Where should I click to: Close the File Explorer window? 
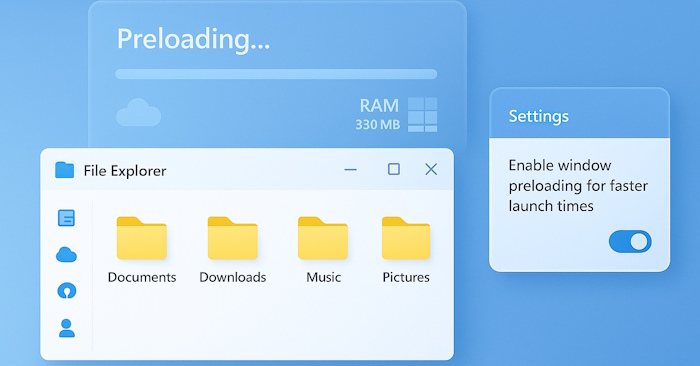pyautogui.click(x=431, y=169)
